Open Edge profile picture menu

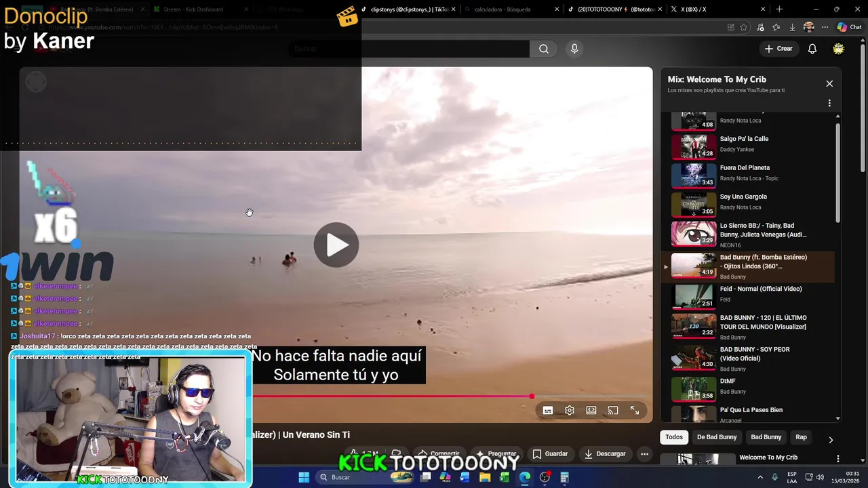808,27
